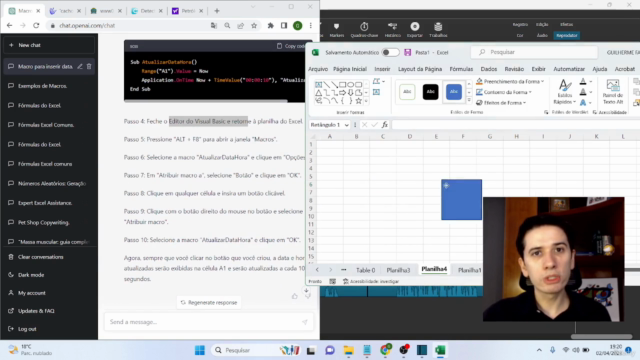Screen dimensions: 640x360
Task: Open the Arquivo menu in Excel
Action: click(x=318, y=69)
